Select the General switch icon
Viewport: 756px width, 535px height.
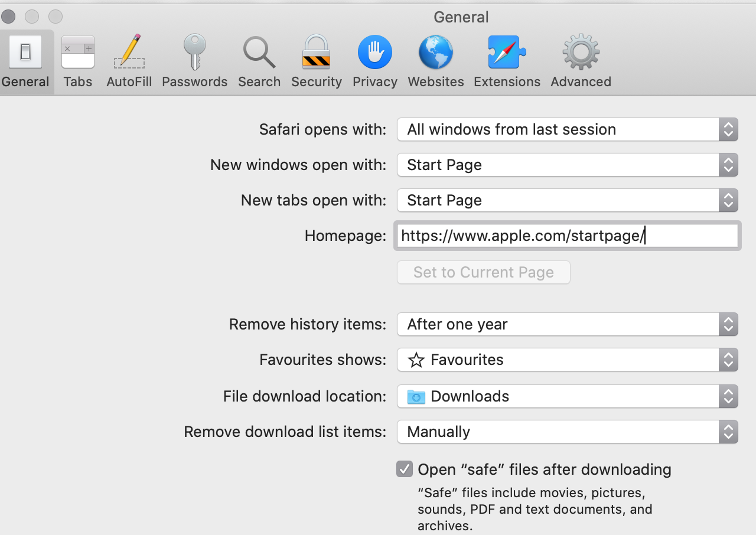pos(25,52)
